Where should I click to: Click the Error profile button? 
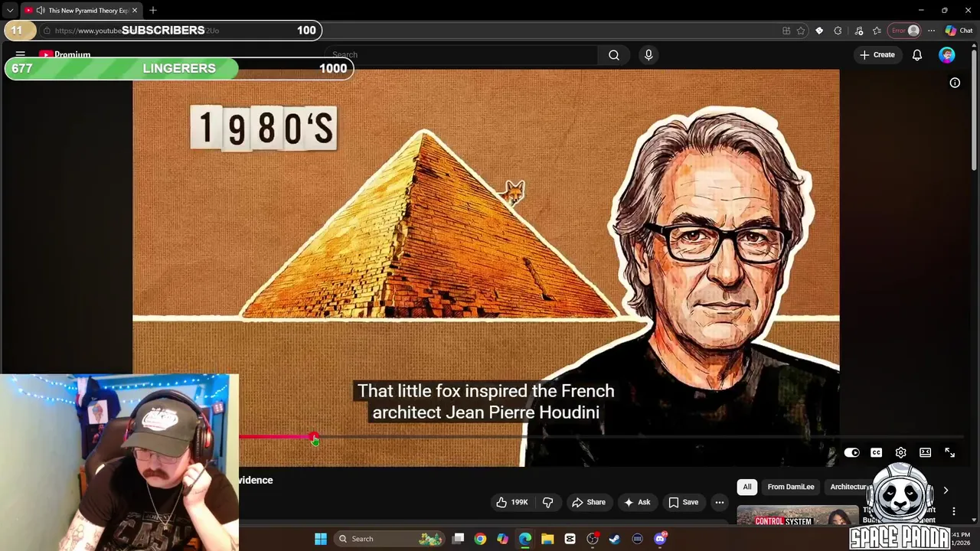[904, 31]
